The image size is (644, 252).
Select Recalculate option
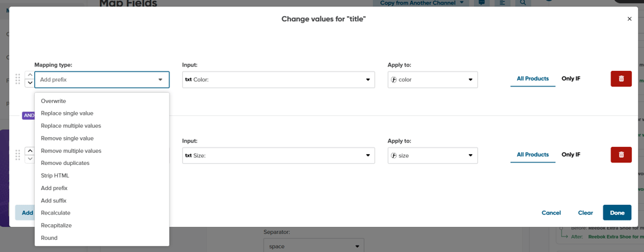102,213
